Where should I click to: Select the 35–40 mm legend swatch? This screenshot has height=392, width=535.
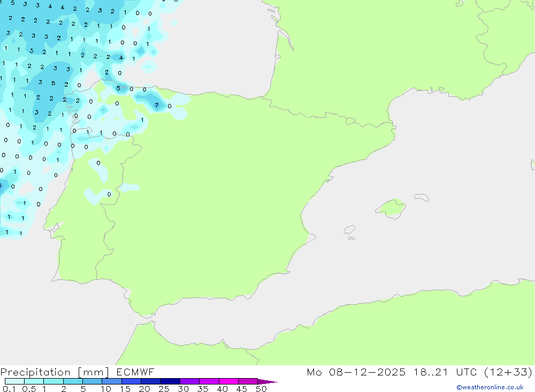[209, 381]
